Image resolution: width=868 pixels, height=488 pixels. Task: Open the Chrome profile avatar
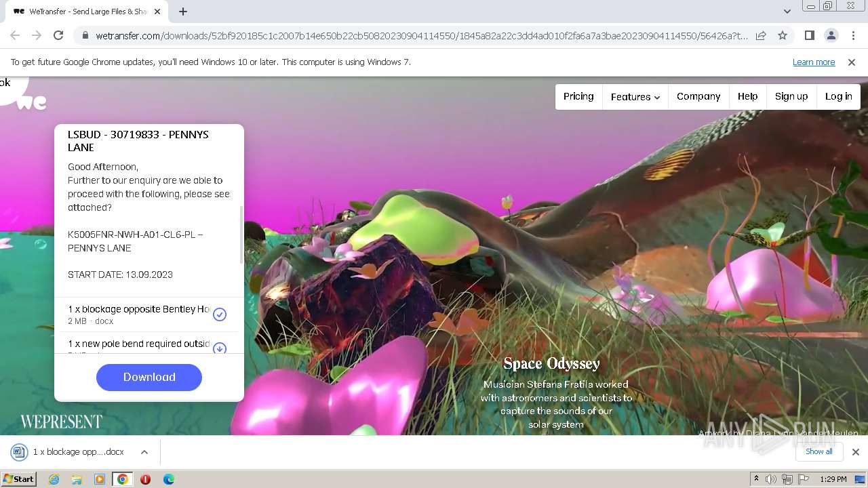(831, 35)
